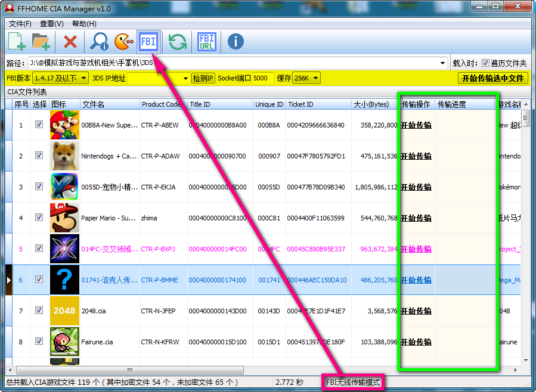Uncheck the select box in row 5

(39, 248)
